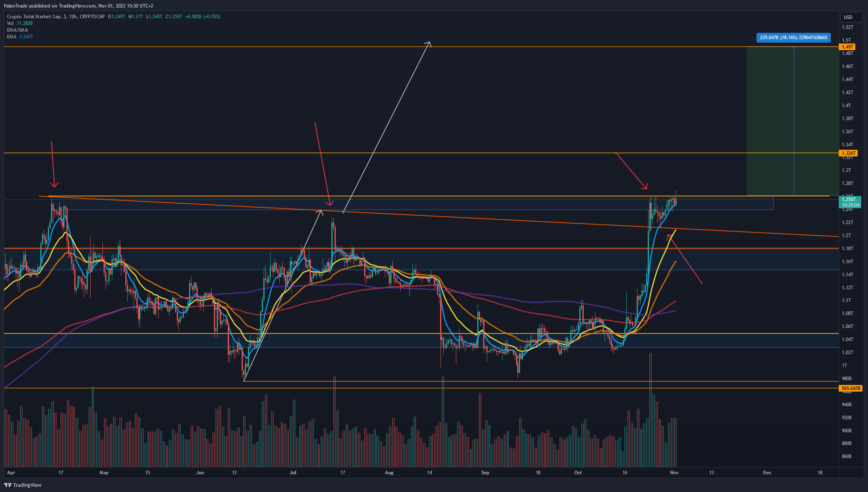Image resolution: width=868 pixels, height=492 pixels.
Task: Select the EMA 1.247T indicator legend
Action: pos(20,37)
